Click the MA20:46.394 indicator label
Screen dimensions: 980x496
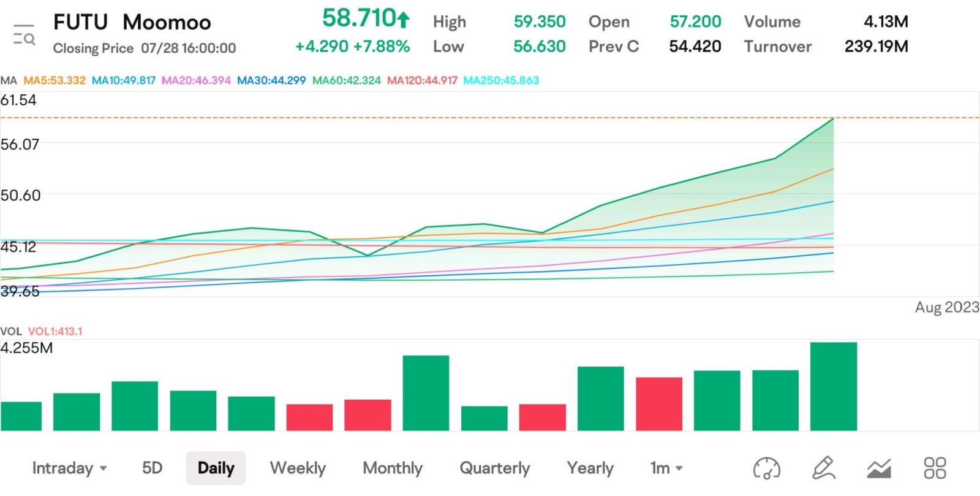[196, 80]
